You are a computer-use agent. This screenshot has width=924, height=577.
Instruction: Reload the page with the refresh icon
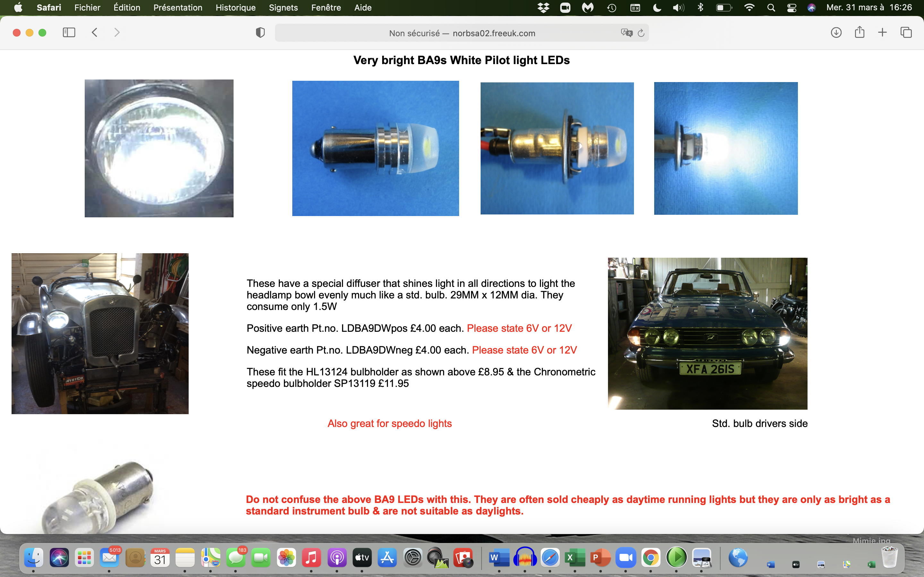(x=641, y=33)
